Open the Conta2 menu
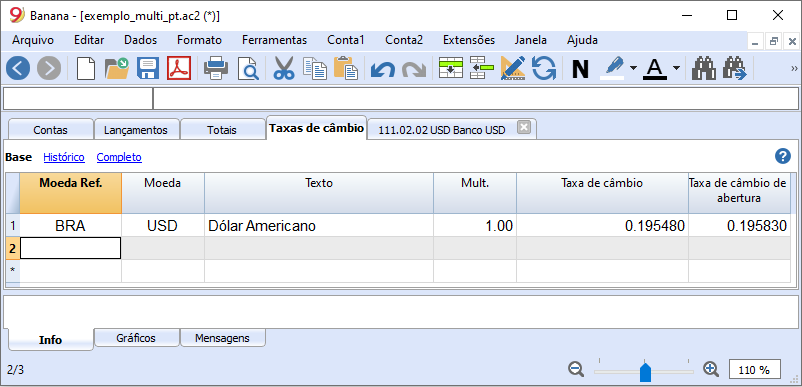The image size is (802, 387). pyautogui.click(x=404, y=40)
